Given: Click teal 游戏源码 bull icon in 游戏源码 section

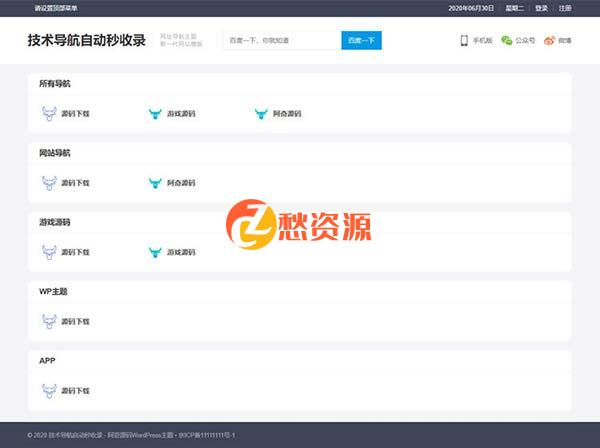Looking at the screenshot, I should [155, 252].
